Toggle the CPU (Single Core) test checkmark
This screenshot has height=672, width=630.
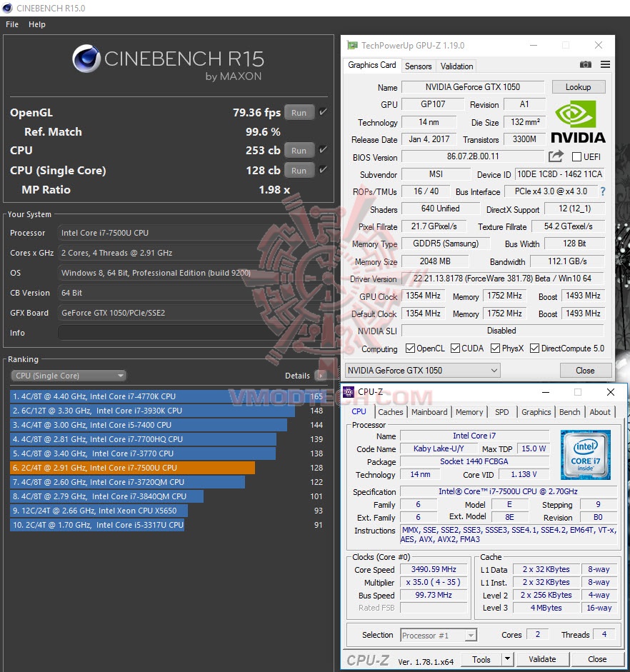click(x=323, y=169)
